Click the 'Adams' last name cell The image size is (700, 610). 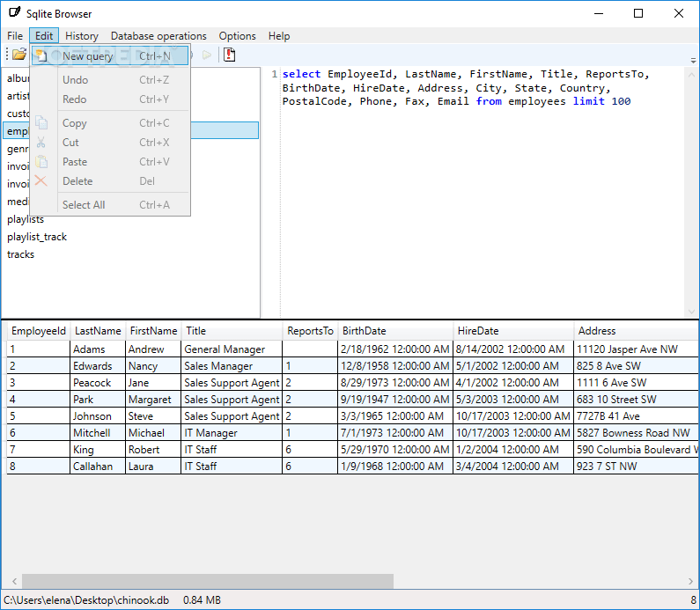98,349
